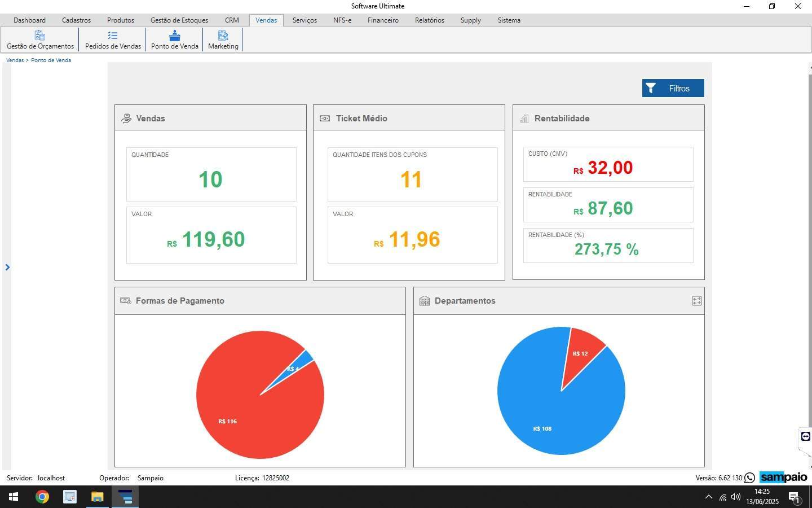
Task: Click the TeamViewer side tab icon
Action: (805, 436)
